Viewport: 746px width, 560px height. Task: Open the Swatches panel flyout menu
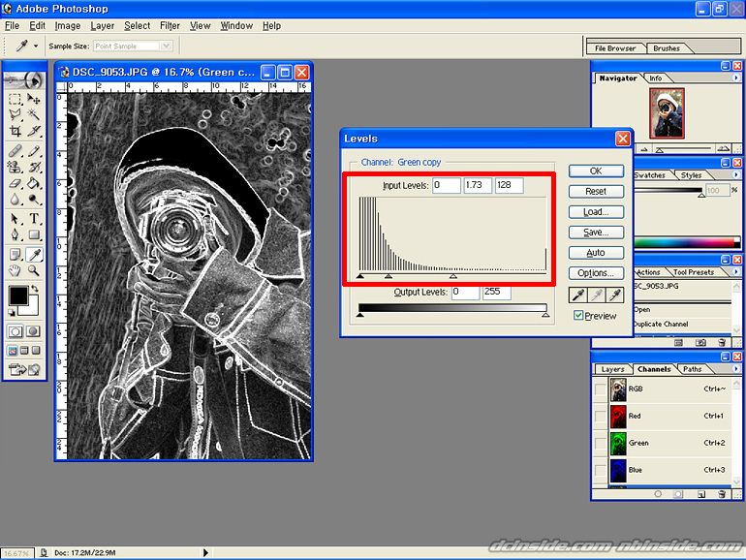point(736,174)
